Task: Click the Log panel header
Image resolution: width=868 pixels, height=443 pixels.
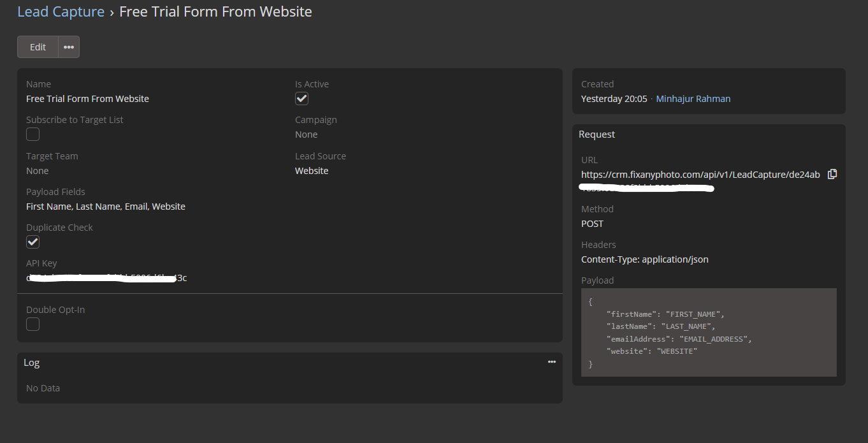Action: [x=32, y=363]
